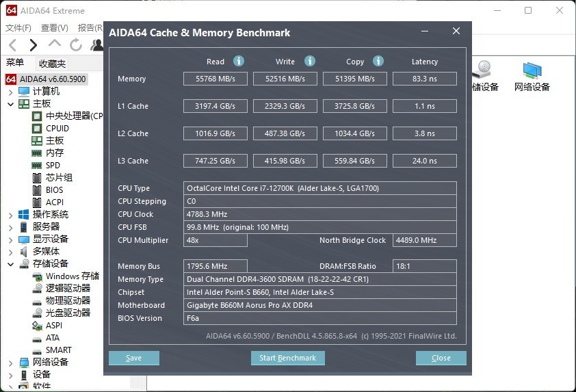Click Memory Read value 55768 MB/s
The image size is (576, 392).
215,79
